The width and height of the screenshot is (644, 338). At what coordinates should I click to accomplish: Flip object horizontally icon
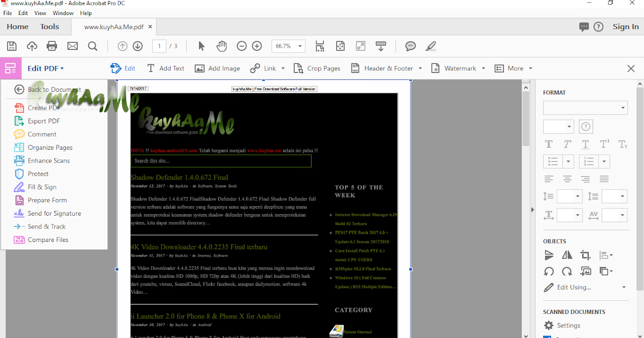click(567, 255)
